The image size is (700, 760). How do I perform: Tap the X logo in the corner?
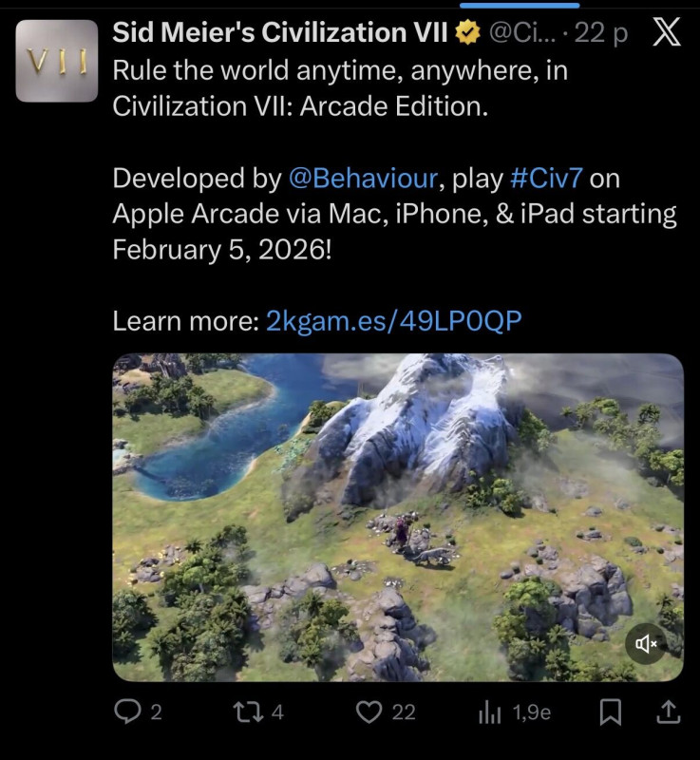coord(667,31)
